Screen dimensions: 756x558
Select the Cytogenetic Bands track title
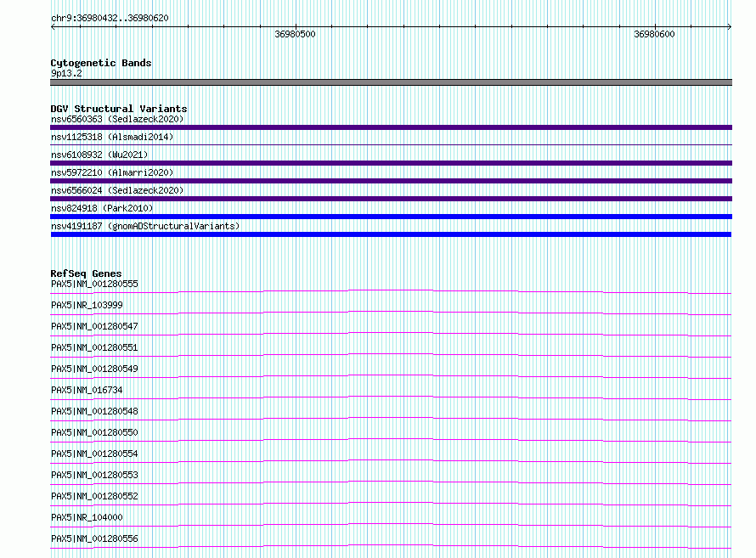[x=101, y=63]
